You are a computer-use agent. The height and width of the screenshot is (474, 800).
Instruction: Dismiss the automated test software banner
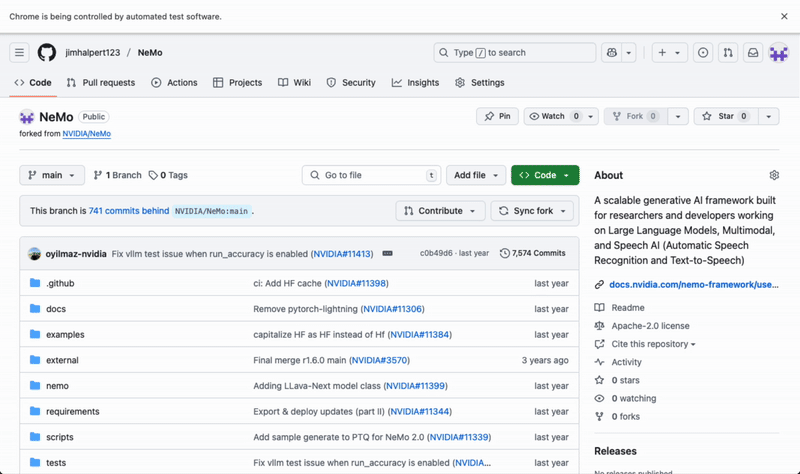coord(784,16)
